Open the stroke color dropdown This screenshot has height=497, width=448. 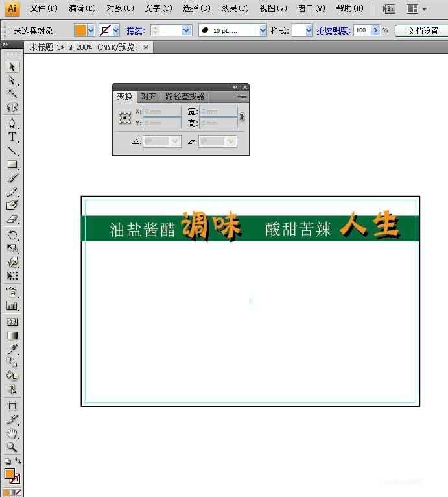pyautogui.click(x=115, y=30)
